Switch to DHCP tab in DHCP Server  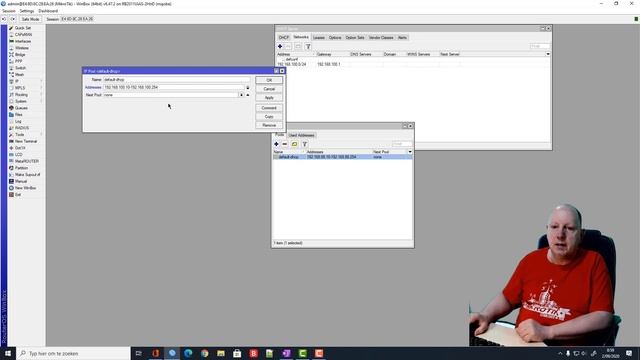pyautogui.click(x=284, y=38)
